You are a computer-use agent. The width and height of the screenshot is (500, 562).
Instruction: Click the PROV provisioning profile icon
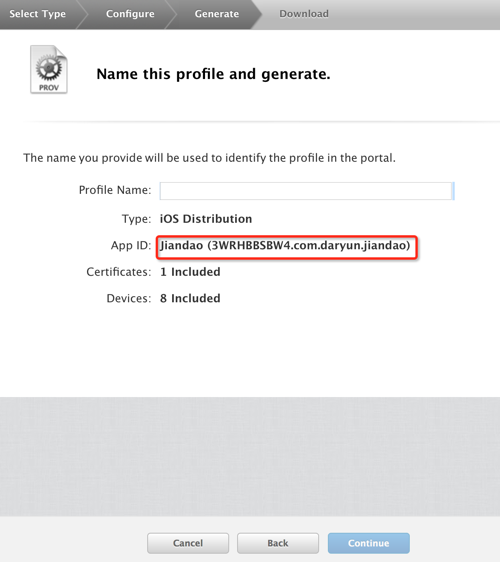[x=49, y=70]
